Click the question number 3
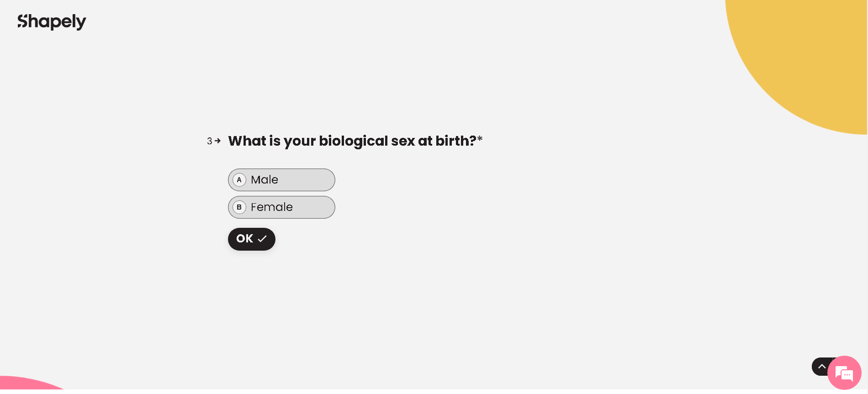The width and height of the screenshot is (868, 394). pyautogui.click(x=210, y=141)
